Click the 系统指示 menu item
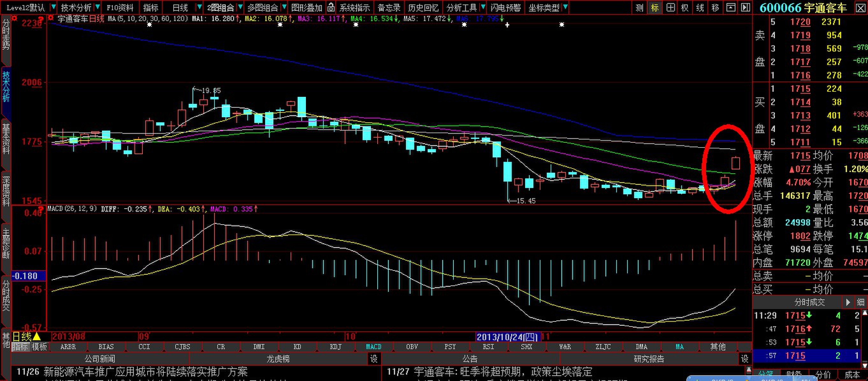This screenshot has height=381, width=868. tap(354, 7)
